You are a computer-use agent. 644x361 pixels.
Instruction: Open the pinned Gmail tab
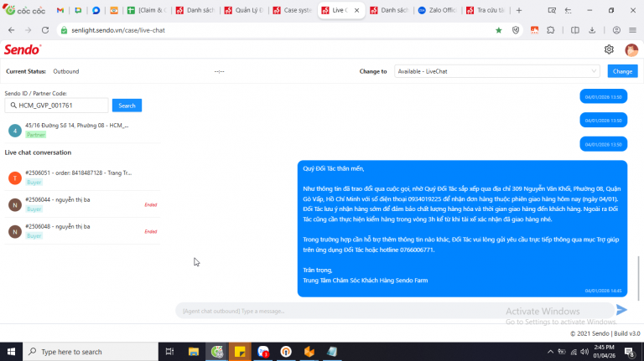click(60, 10)
